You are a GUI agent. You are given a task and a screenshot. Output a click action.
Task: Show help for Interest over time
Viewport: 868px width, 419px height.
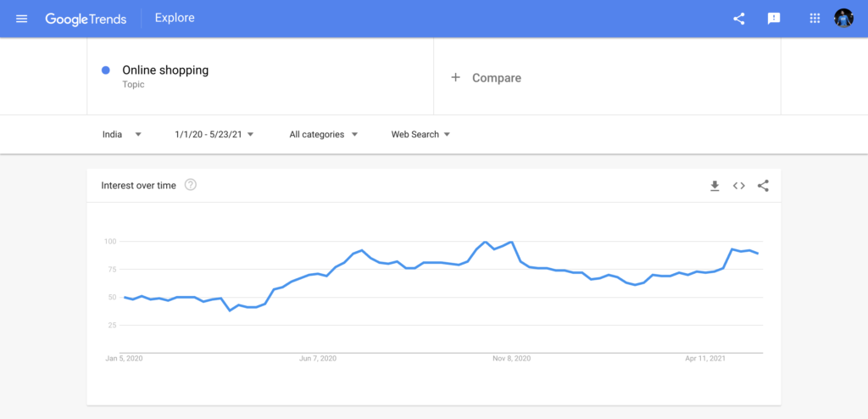(191, 185)
